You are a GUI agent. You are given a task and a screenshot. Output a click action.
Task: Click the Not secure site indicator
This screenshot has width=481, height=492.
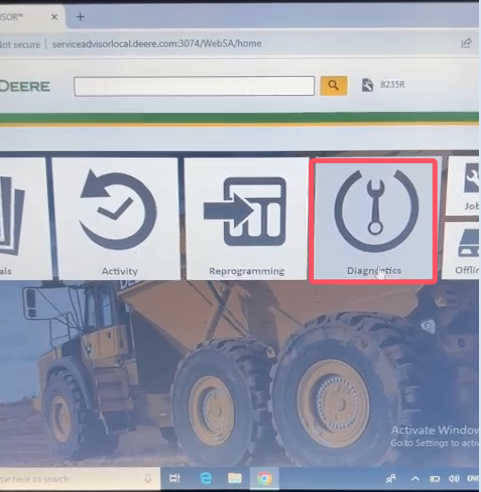click(20, 44)
